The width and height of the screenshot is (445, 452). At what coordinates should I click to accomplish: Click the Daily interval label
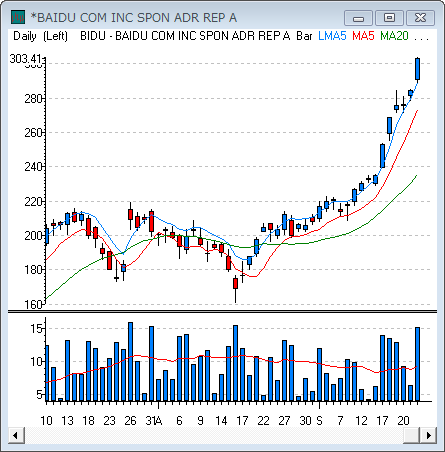pos(25,36)
